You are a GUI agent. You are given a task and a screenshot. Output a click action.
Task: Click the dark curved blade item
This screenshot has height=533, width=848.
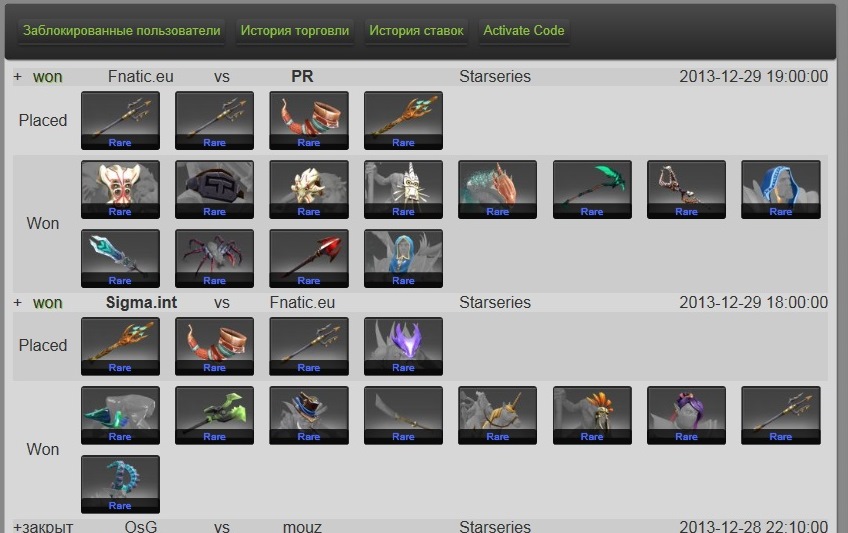[403, 416]
